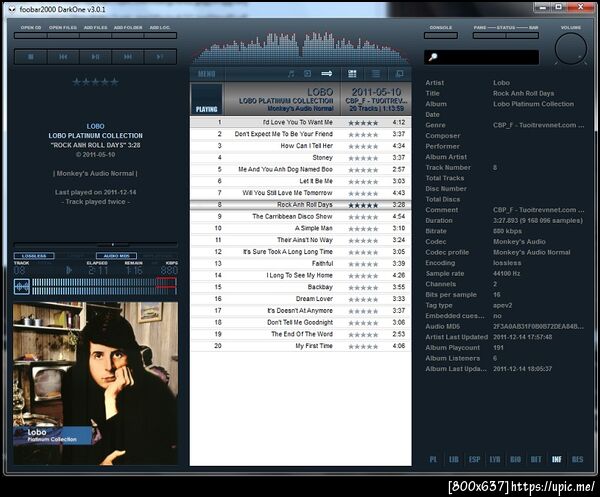Click the Lobo Platinum Collection album art
Screen dimensions: 600x497
pyautogui.click(x=95, y=383)
